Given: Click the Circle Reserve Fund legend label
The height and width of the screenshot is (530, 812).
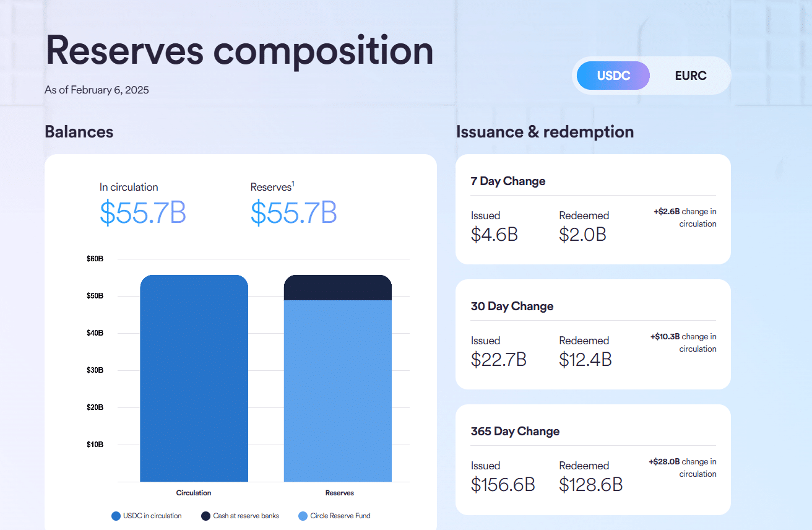Looking at the screenshot, I should [340, 516].
